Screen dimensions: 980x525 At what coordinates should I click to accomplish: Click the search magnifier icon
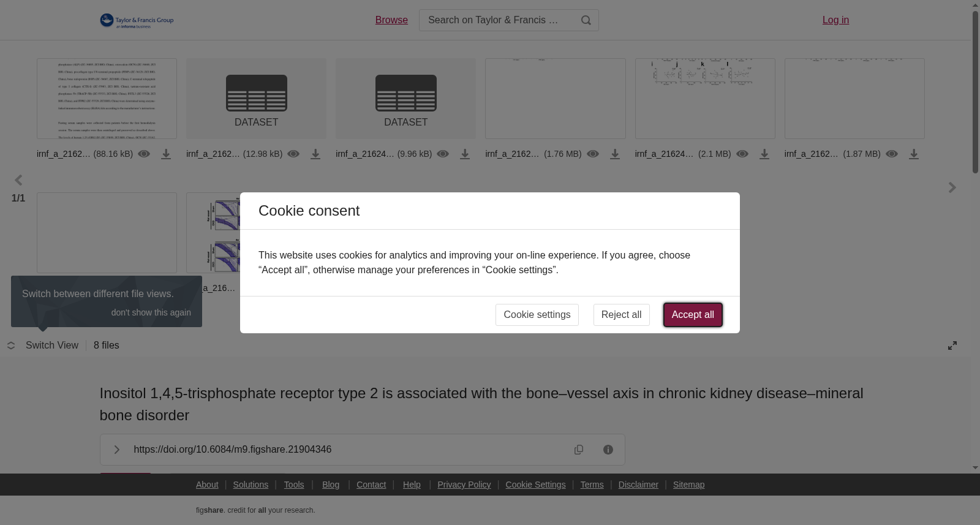click(586, 20)
